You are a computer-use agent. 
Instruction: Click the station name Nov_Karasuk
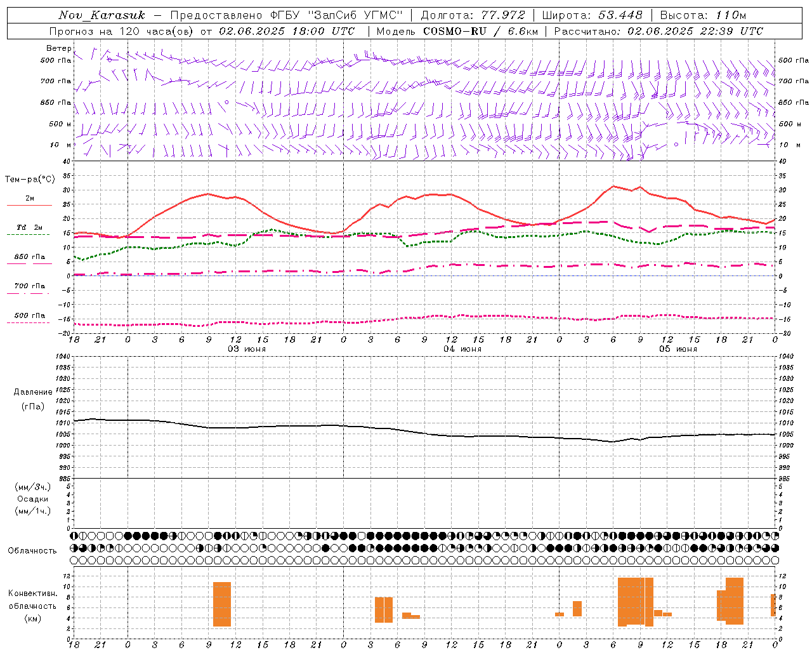[x=101, y=15]
